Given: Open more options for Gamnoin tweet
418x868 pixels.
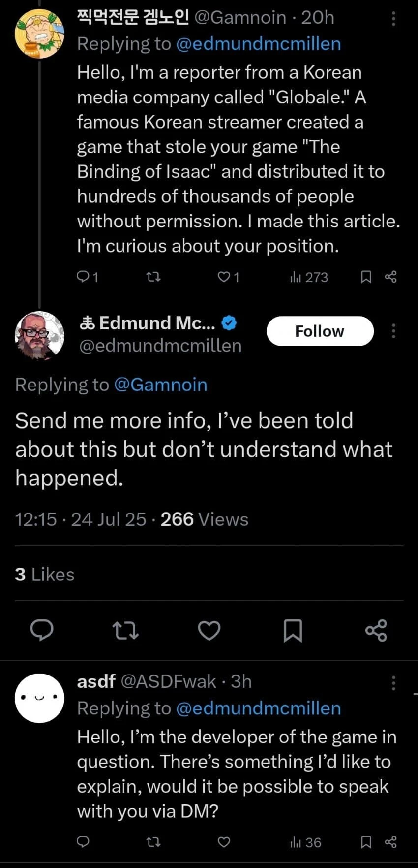Looking at the screenshot, I should (393, 19).
